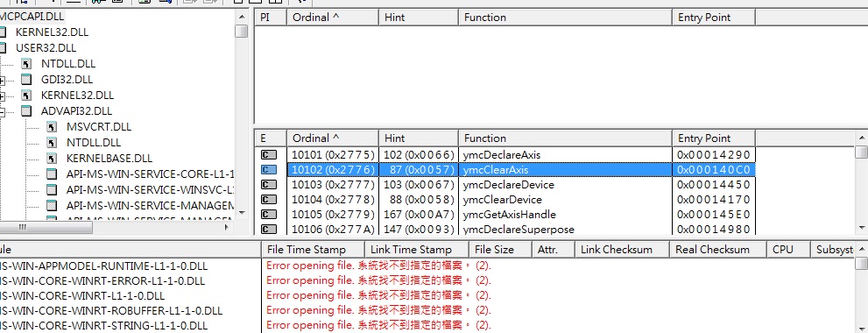Click the C export icon for ymcDeclareAxis
The image size is (868, 333).
tap(269, 154)
